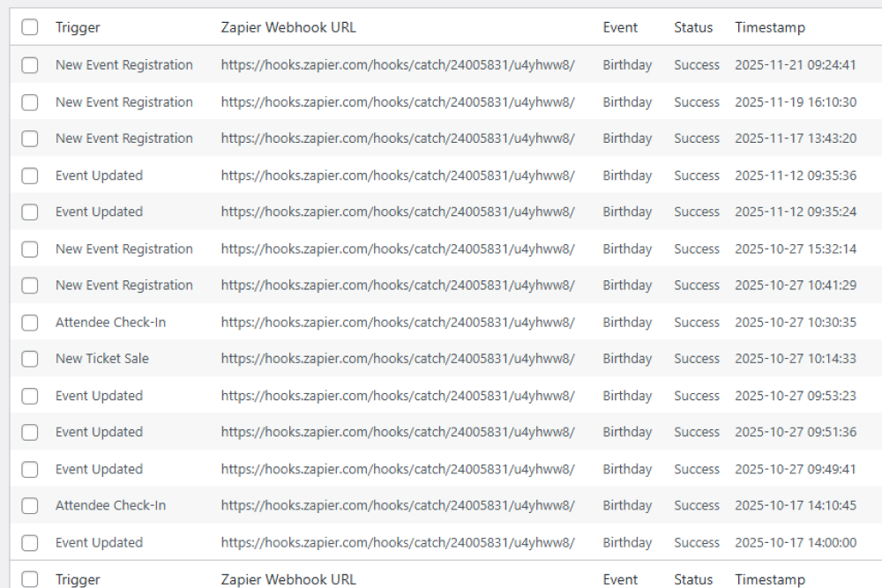
Task: Check the select-all checkbox in the footer row
Action: tap(29, 579)
